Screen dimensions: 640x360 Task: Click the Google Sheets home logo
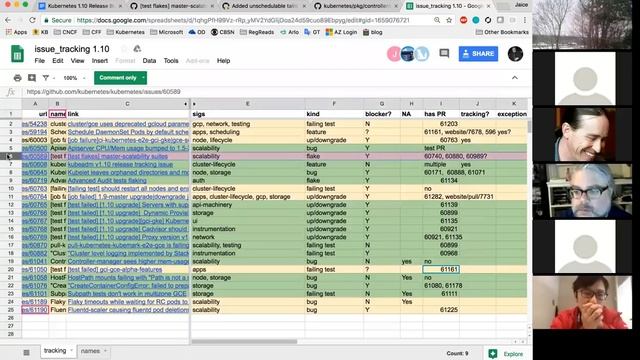point(17,54)
